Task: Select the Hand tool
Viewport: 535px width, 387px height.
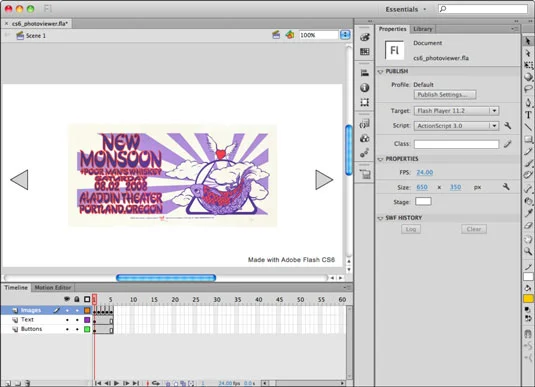Action: (x=528, y=239)
